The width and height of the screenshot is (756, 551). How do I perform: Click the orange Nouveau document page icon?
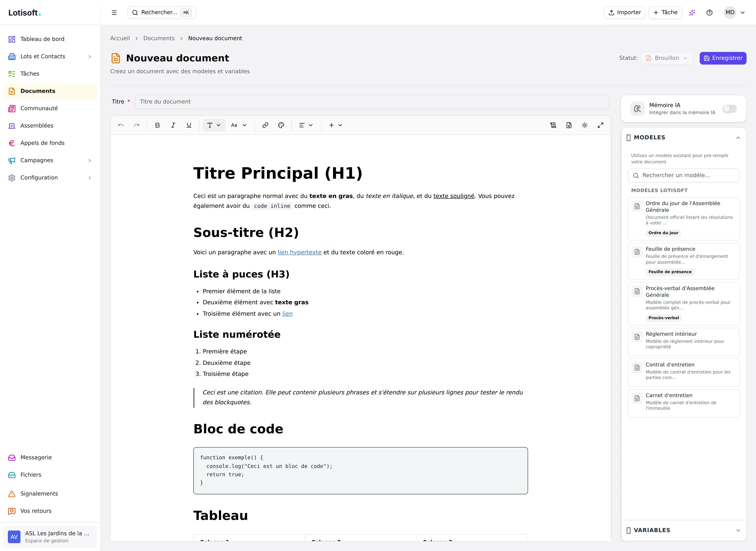coord(116,58)
